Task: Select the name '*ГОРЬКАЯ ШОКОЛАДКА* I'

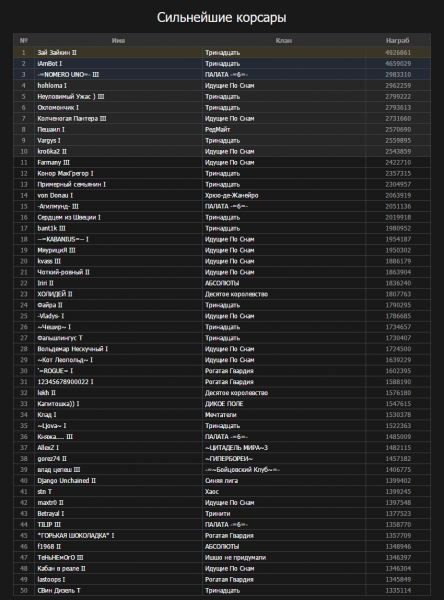Action: point(75,536)
